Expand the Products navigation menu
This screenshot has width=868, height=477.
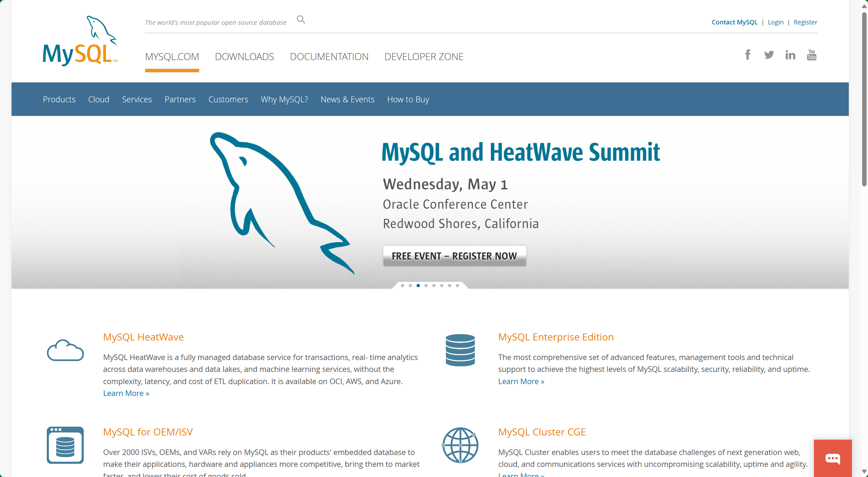[59, 100]
